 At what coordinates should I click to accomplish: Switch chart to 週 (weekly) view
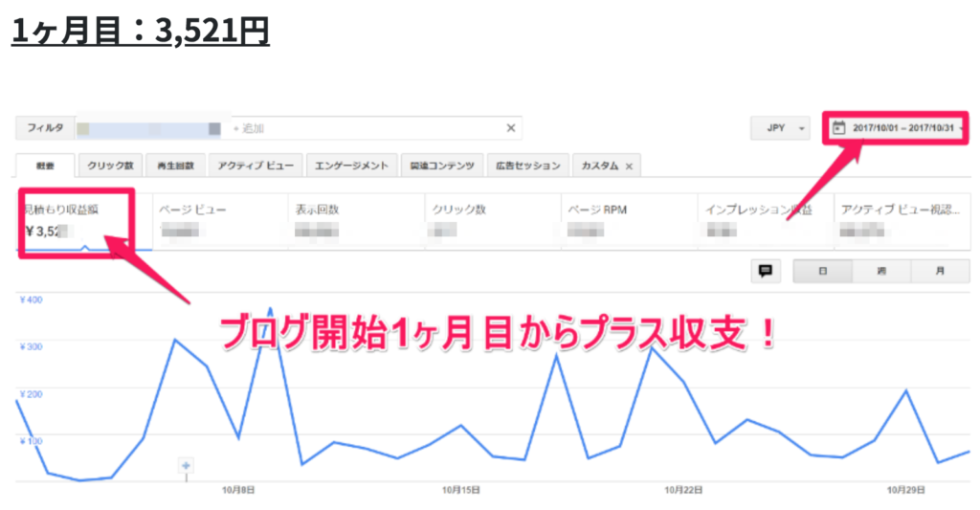click(880, 271)
